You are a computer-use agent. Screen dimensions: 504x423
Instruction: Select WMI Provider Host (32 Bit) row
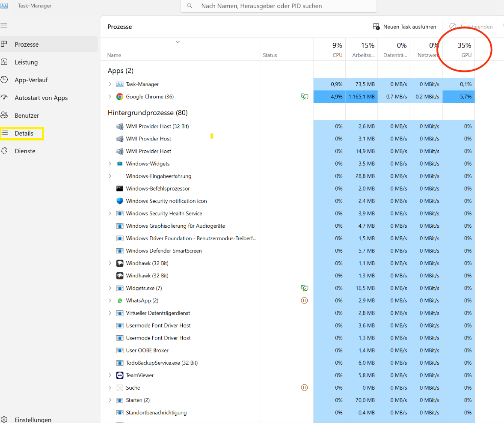coord(288,126)
